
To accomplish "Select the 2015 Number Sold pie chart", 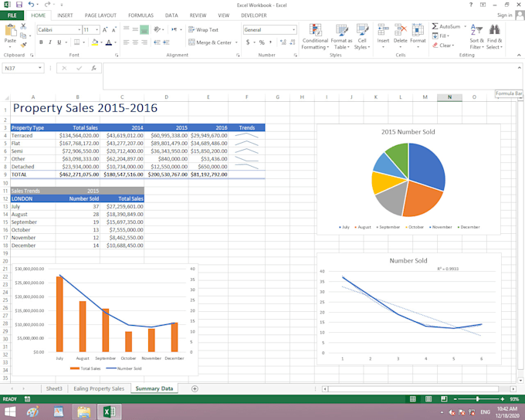I will coord(408,180).
